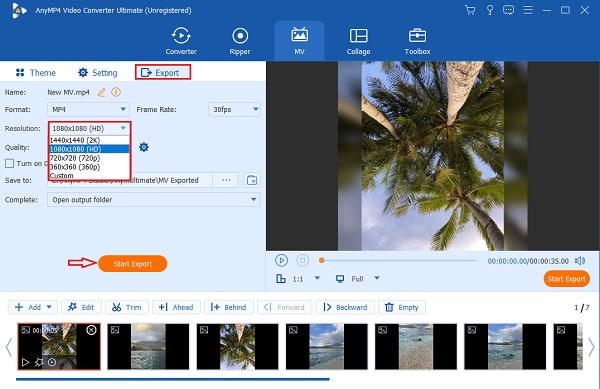Click the timeline horizontal scrollbar
The height and width of the screenshot is (389, 600).
[173, 379]
